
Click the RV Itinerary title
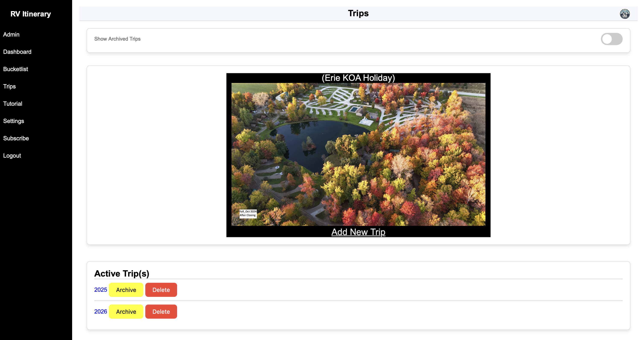pos(31,14)
